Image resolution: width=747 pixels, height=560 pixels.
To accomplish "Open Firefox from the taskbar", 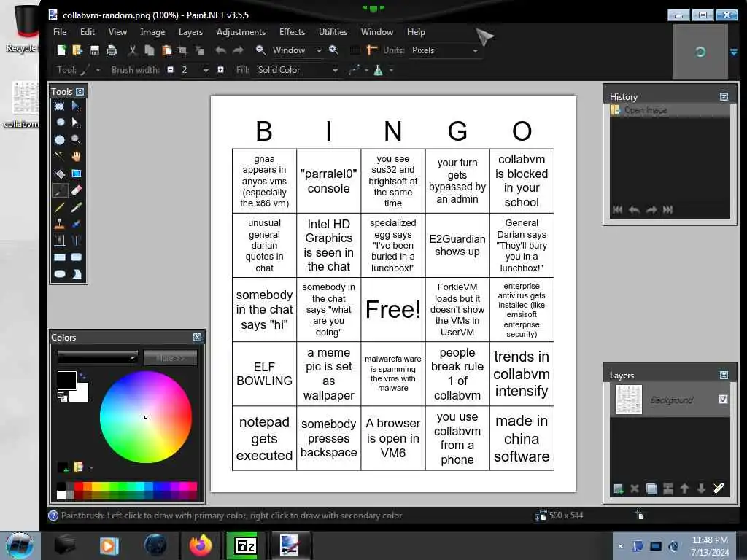I will pyautogui.click(x=200, y=545).
